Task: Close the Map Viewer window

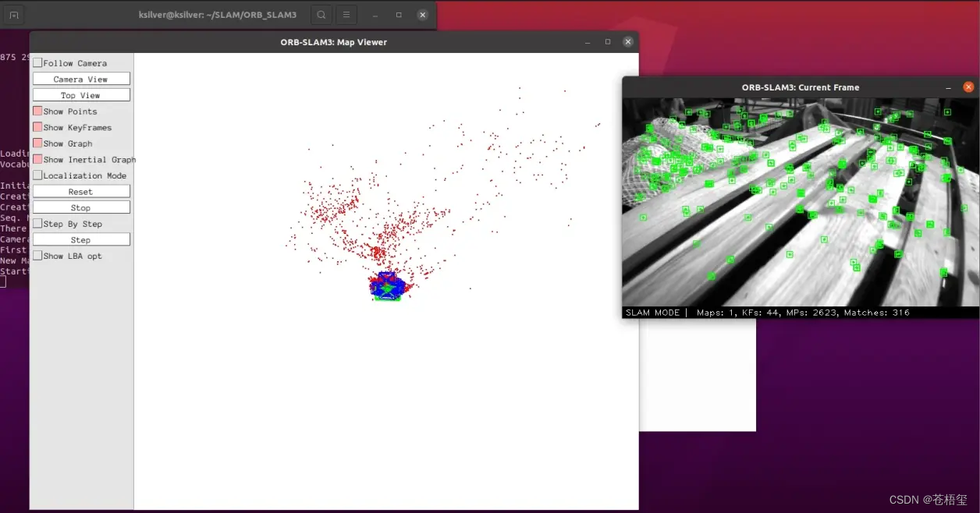Action: coord(628,42)
